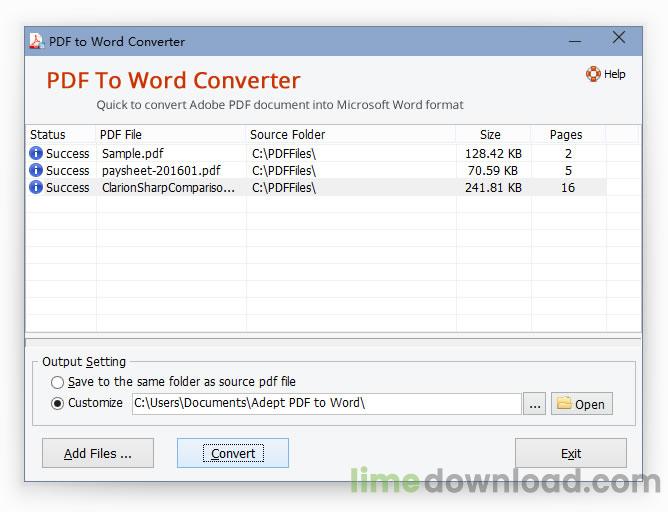Viewport: 668px width, 512px height.
Task: Click the Source Folder column header
Action: [288, 134]
